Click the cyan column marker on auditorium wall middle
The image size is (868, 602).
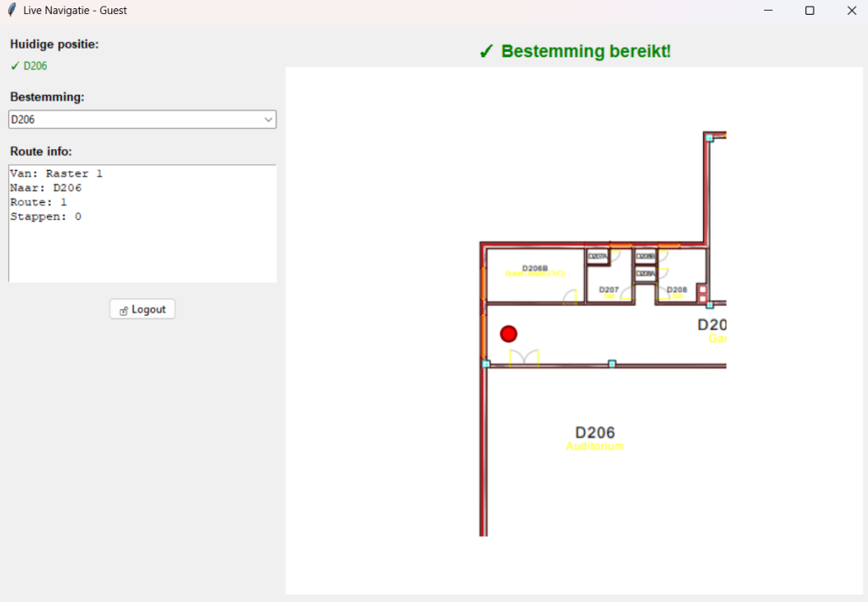(x=612, y=364)
